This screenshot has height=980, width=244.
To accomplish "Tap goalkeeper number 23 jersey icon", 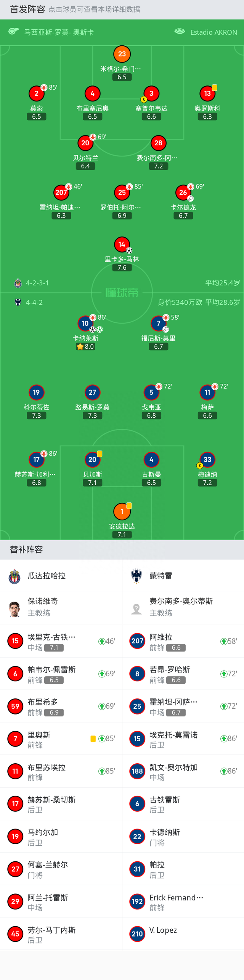I will click(x=122, y=54).
